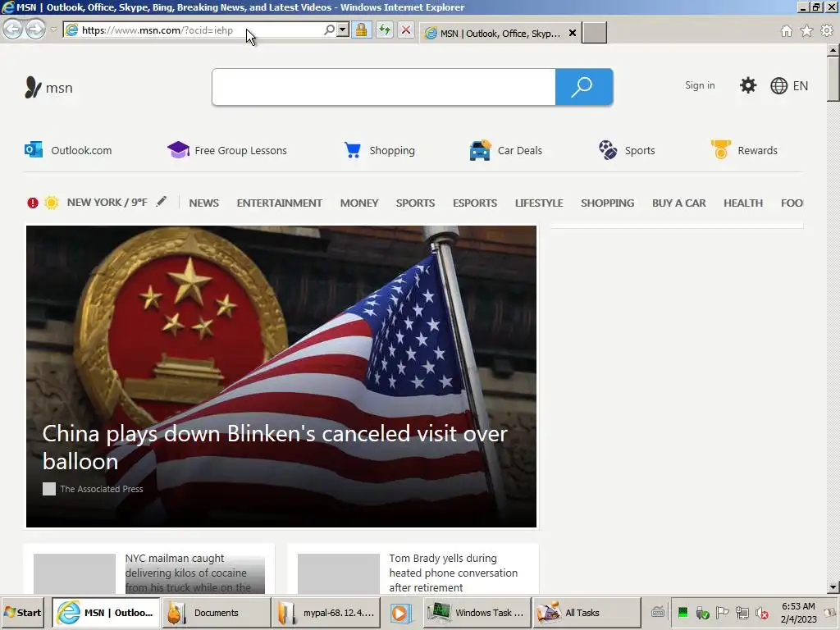Image resolution: width=840 pixels, height=630 pixels.
Task: Open Action Center flag tray icon
Action: point(722,612)
